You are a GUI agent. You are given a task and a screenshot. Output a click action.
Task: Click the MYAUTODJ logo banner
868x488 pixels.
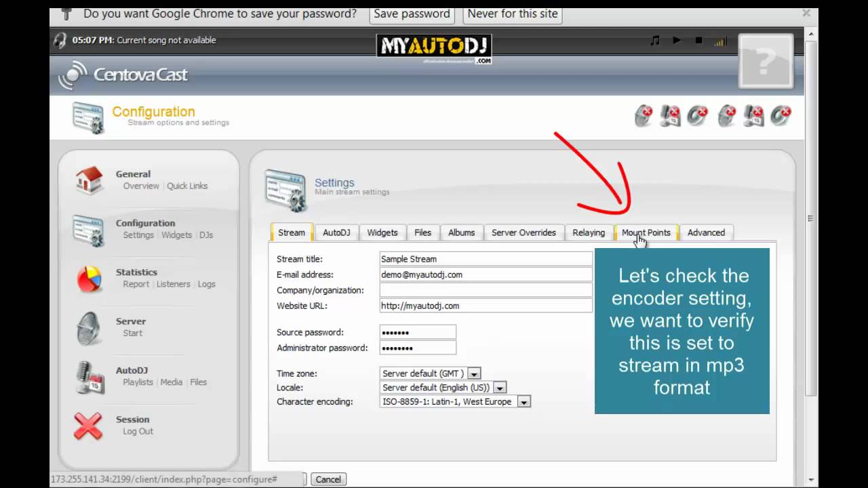tap(434, 49)
